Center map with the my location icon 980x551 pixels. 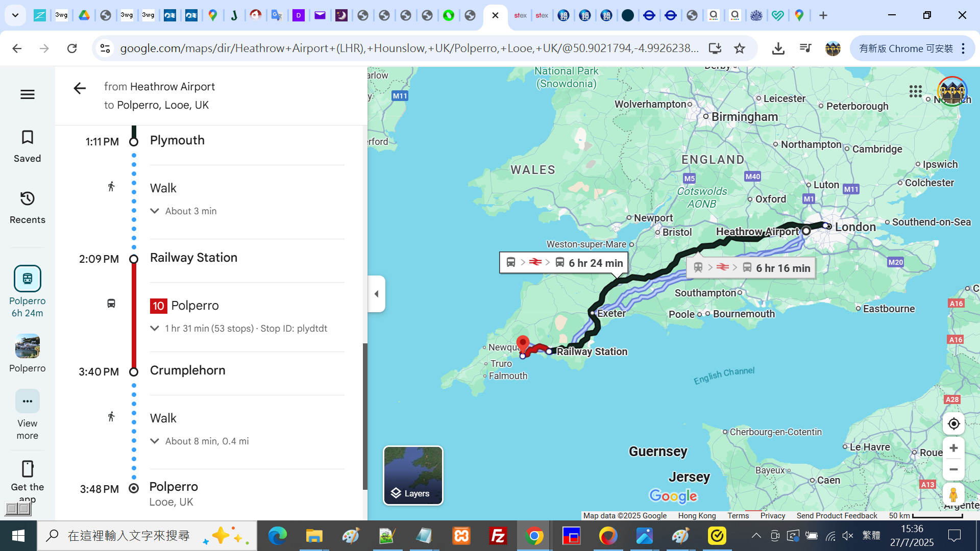953,423
